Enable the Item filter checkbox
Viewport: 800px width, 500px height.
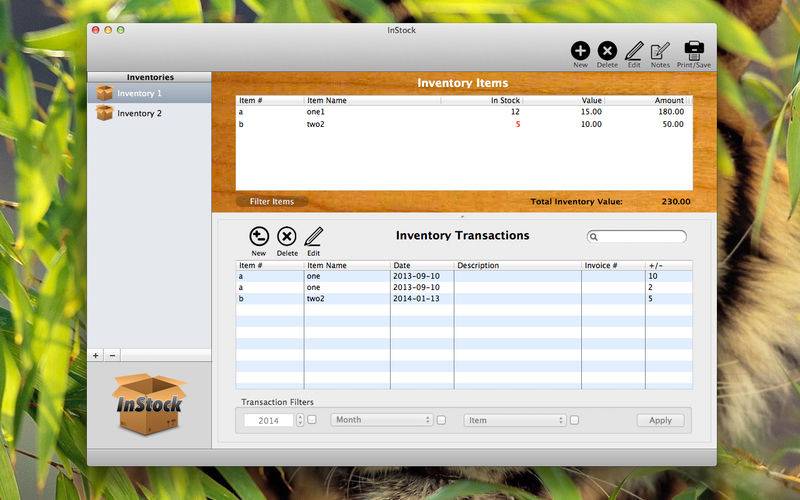click(574, 420)
